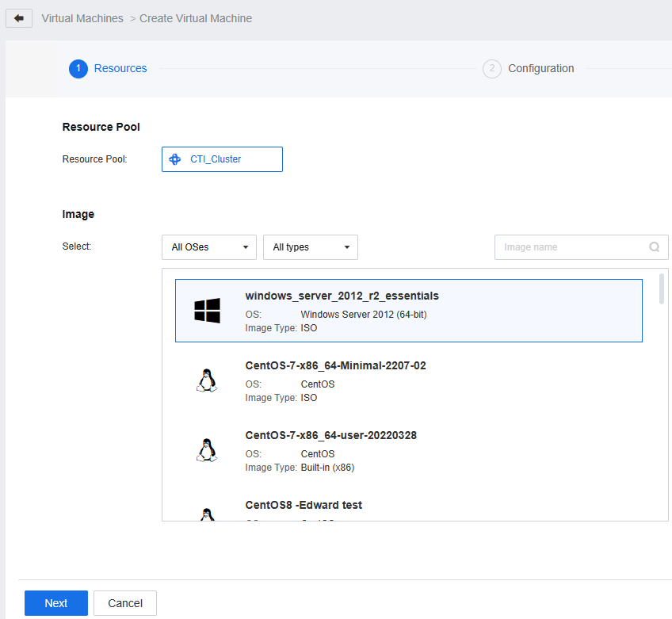
Task: Select the Resources step label
Action: tap(120, 69)
